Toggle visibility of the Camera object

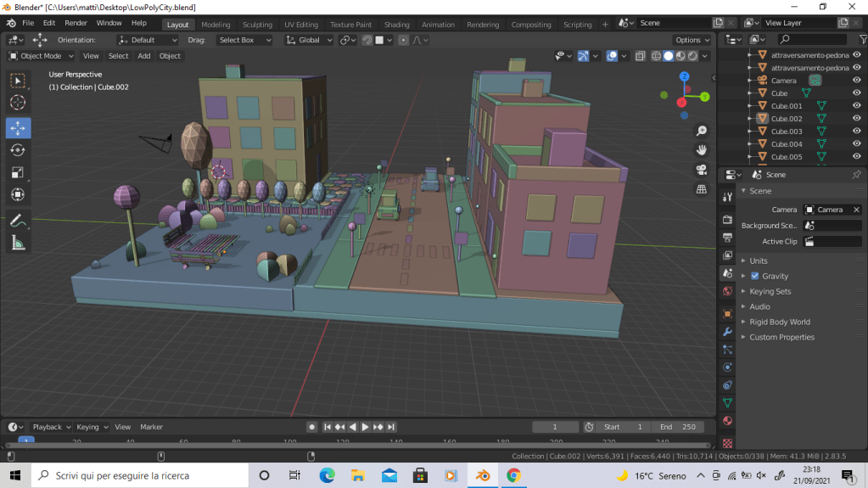[x=856, y=81]
